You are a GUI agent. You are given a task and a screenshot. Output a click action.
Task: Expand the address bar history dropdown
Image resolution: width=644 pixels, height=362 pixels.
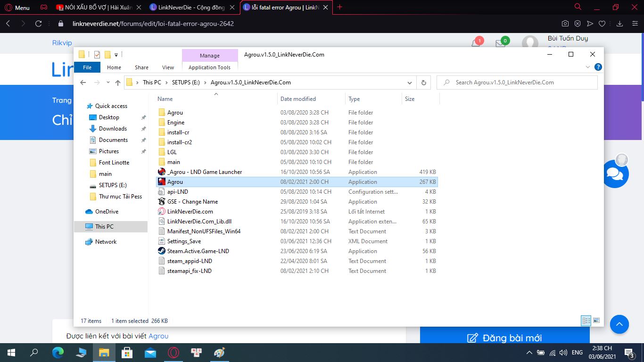409,82
